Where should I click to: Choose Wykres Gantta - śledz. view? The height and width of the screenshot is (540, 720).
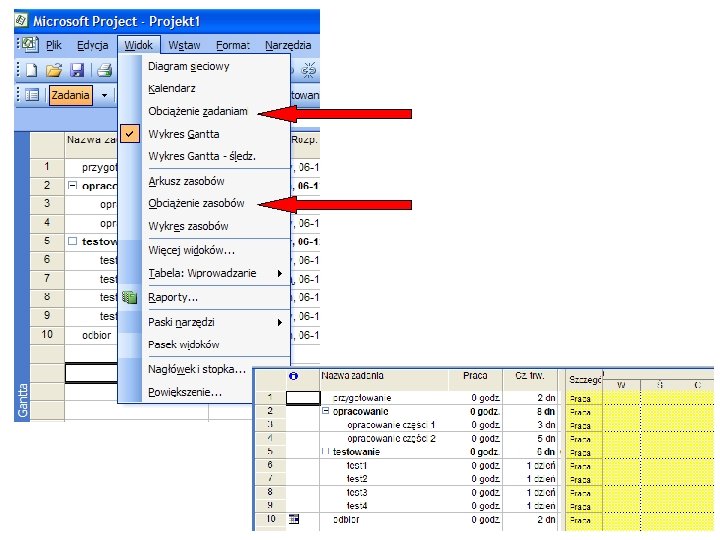[202, 156]
